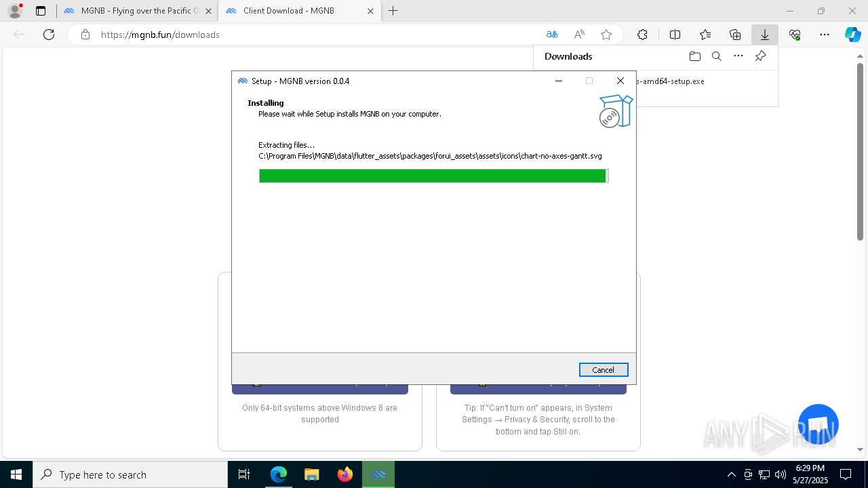Switch to the MGNB Flying over the Pacific tab

(x=139, y=11)
